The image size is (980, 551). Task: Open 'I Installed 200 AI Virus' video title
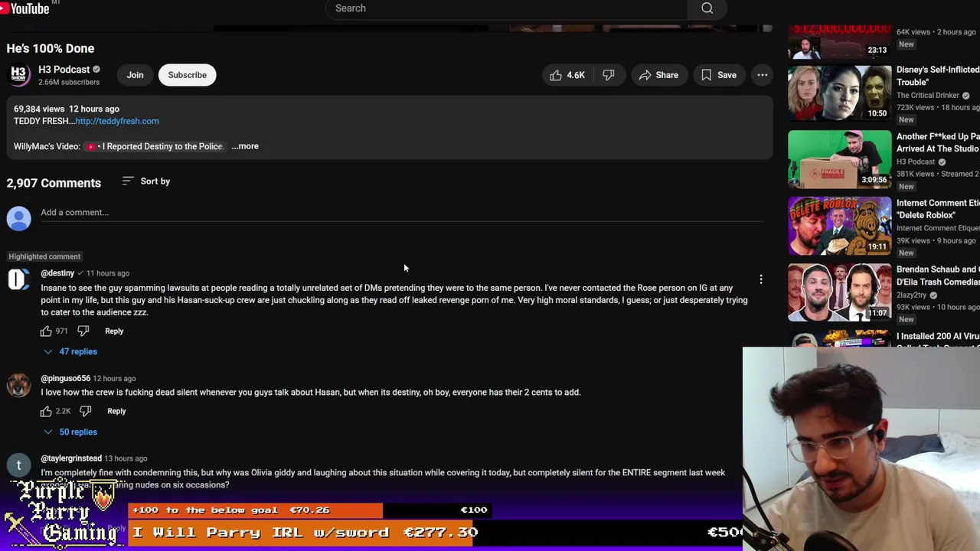[x=937, y=337]
